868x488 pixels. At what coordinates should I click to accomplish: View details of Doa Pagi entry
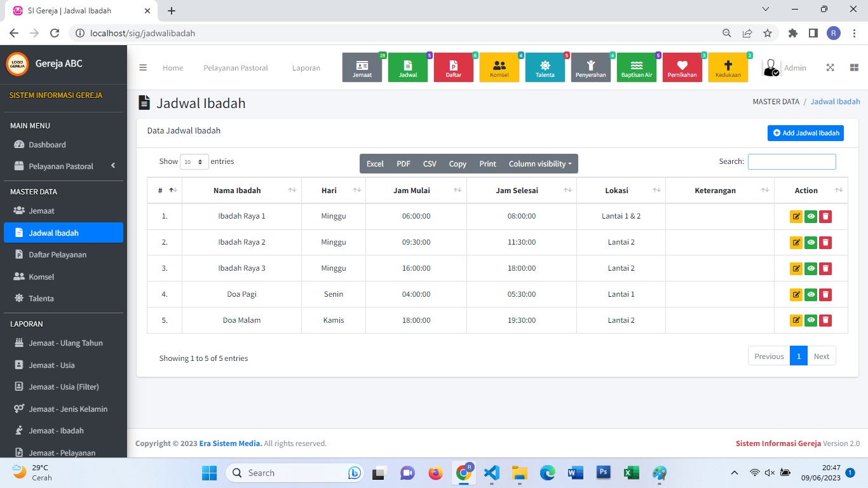[810, 294]
